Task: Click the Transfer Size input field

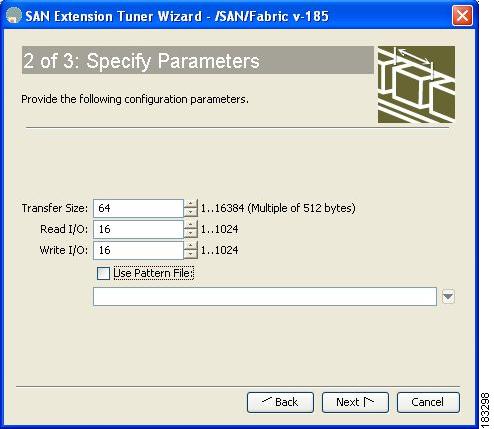Action: pyautogui.click(x=138, y=208)
